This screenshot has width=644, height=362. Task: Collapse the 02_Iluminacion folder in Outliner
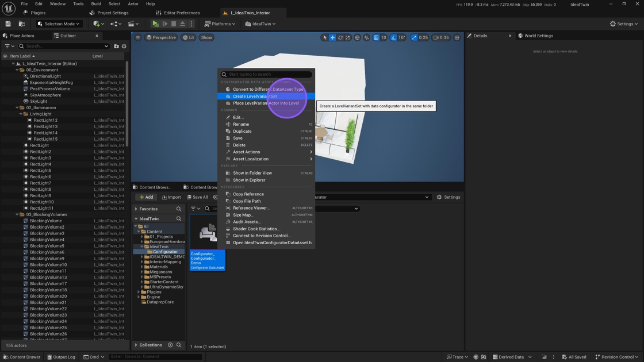(x=17, y=107)
